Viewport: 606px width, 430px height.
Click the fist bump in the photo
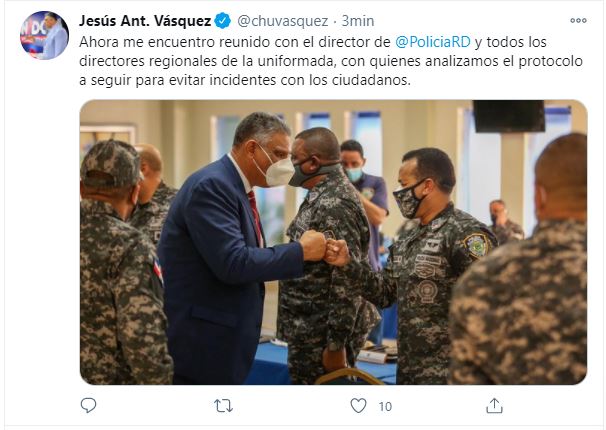pos(324,247)
